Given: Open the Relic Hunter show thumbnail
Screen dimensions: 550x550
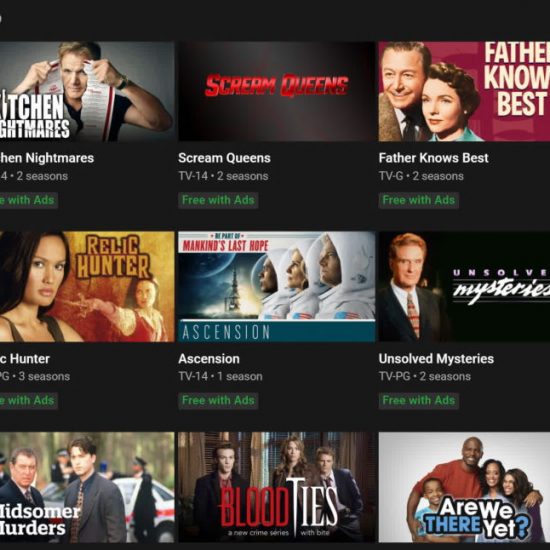Looking at the screenshot, I should coord(87,286).
